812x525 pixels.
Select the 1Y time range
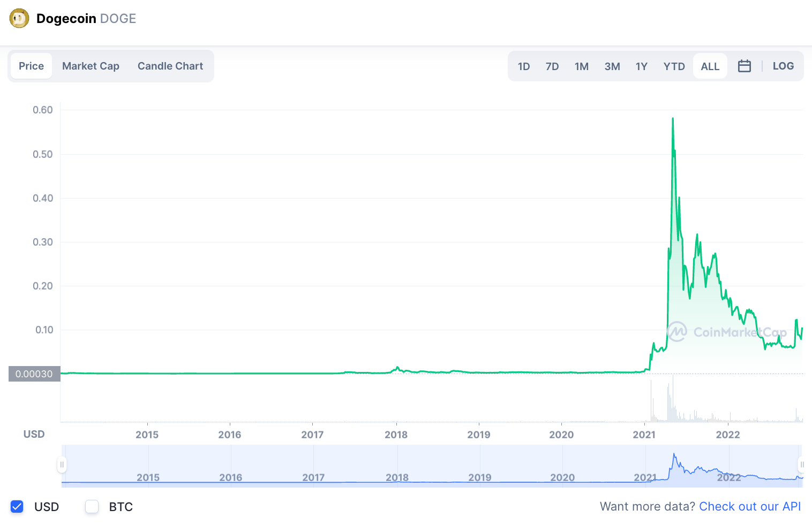(642, 66)
